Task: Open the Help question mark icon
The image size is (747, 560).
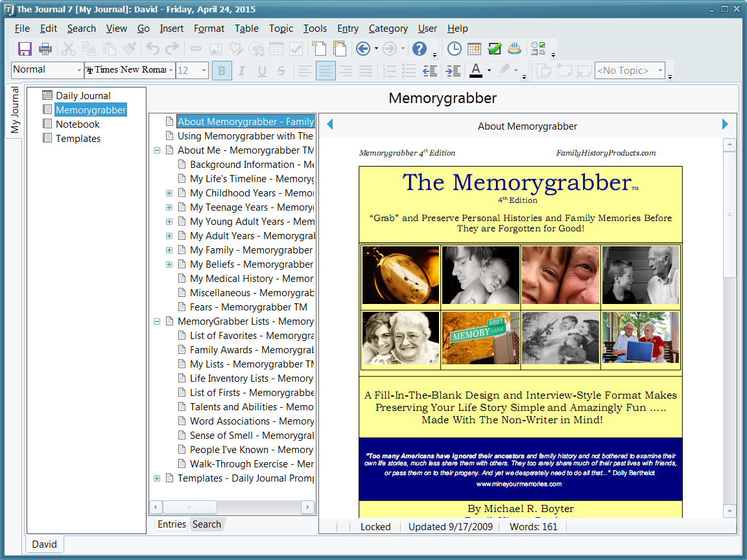Action: (x=420, y=49)
